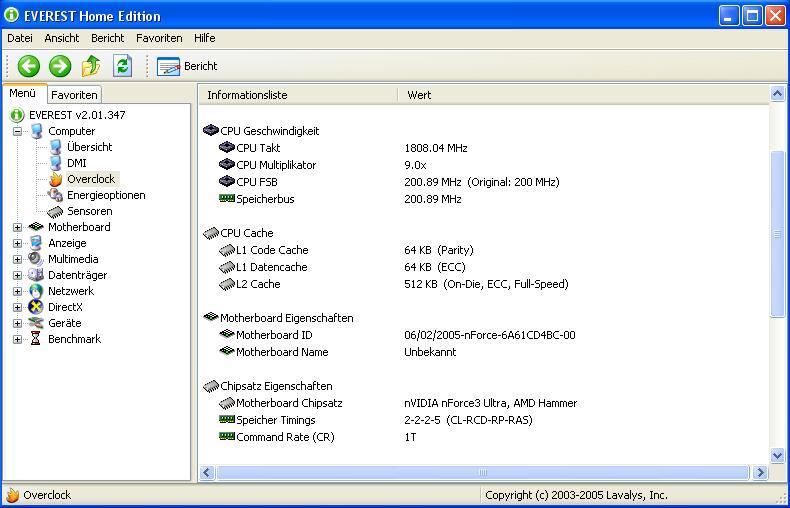790x508 pixels.
Task: Open the Datei menu
Action: [20, 38]
